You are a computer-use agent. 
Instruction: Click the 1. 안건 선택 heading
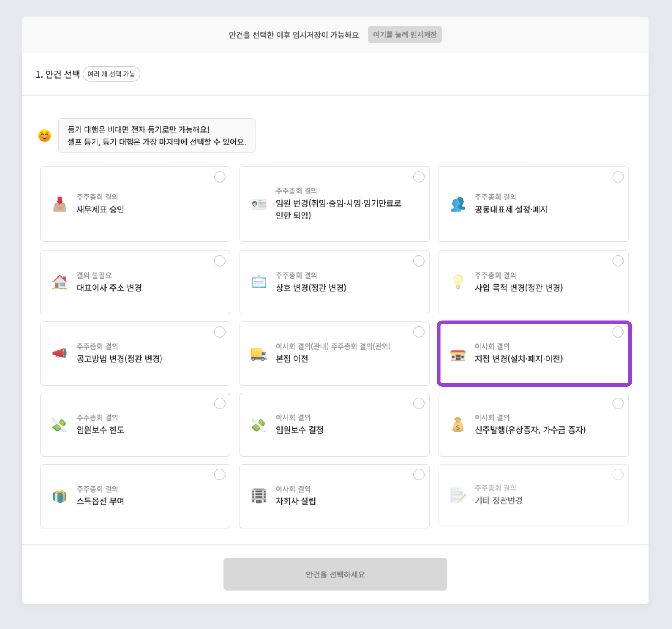tap(58, 74)
